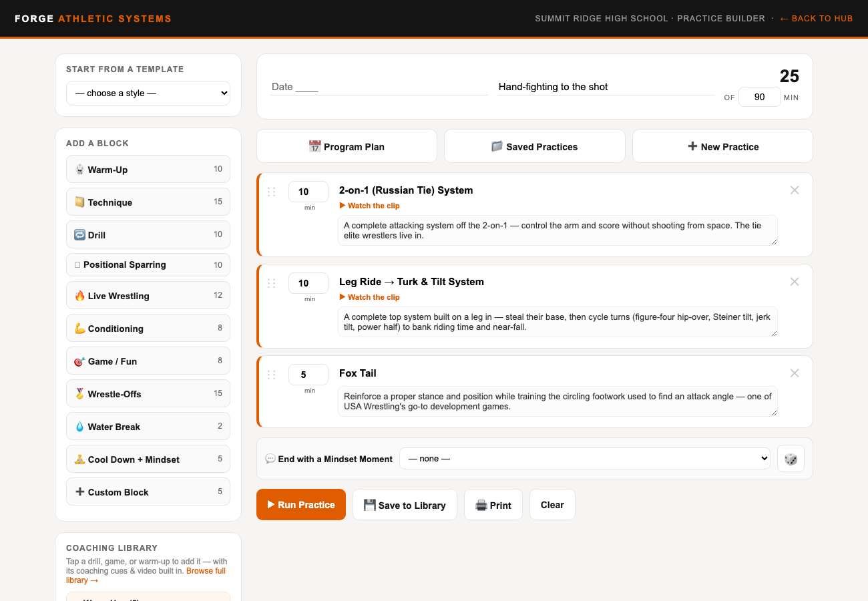Open the Program Plan tab
Viewport: 868px width, 601px height.
[x=347, y=146]
